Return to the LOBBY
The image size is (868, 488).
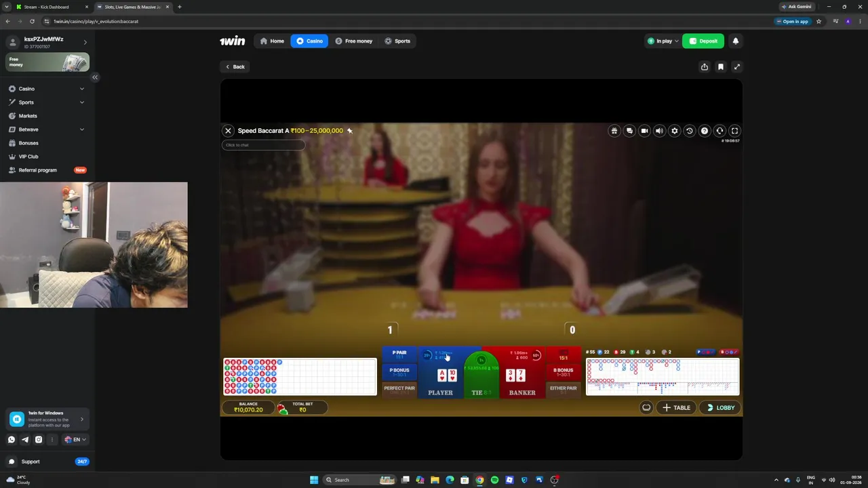[x=720, y=407]
